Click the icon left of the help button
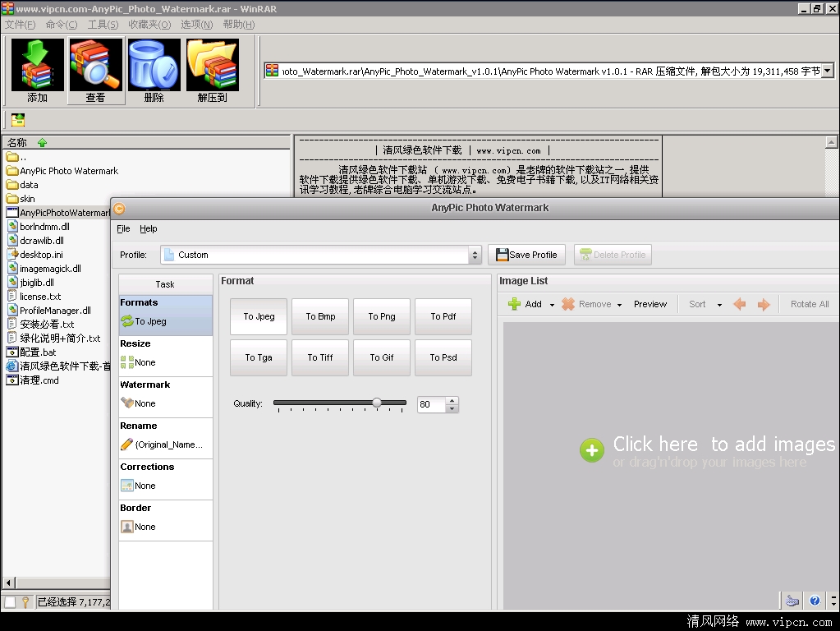840x631 pixels. coord(792,601)
